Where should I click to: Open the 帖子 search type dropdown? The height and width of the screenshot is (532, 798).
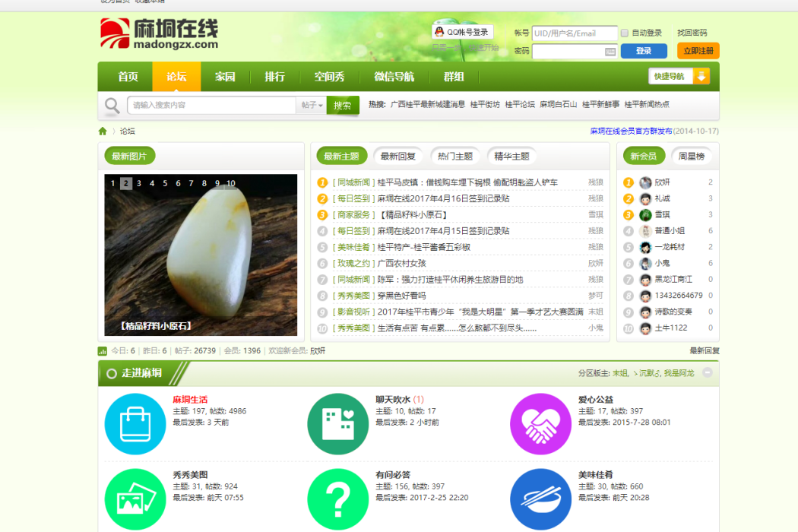click(x=312, y=106)
